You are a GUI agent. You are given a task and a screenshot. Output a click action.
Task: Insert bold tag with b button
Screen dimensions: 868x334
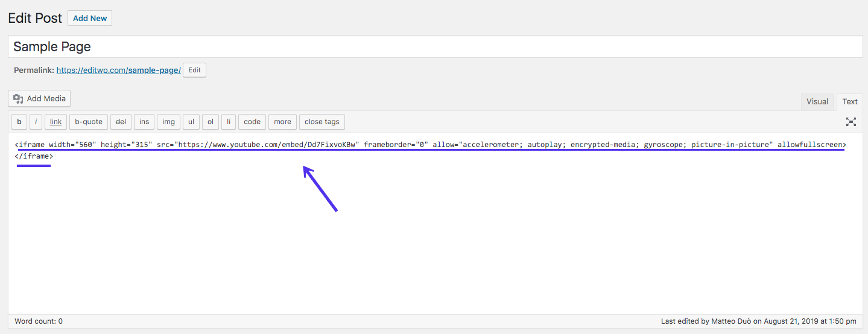click(19, 122)
